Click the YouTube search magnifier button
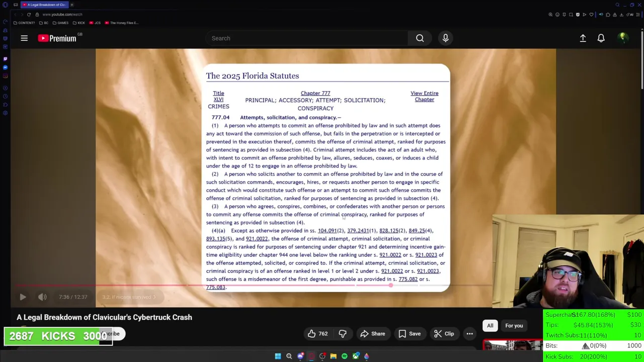 point(420,38)
